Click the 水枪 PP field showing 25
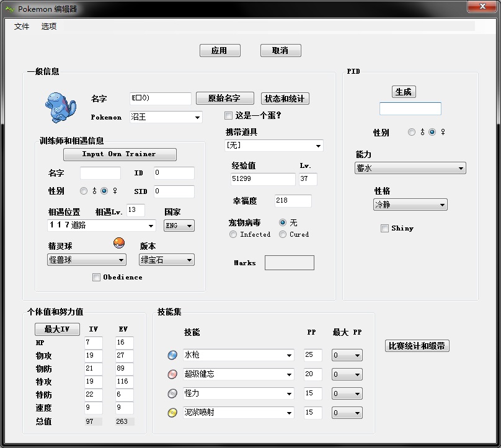 [313, 355]
